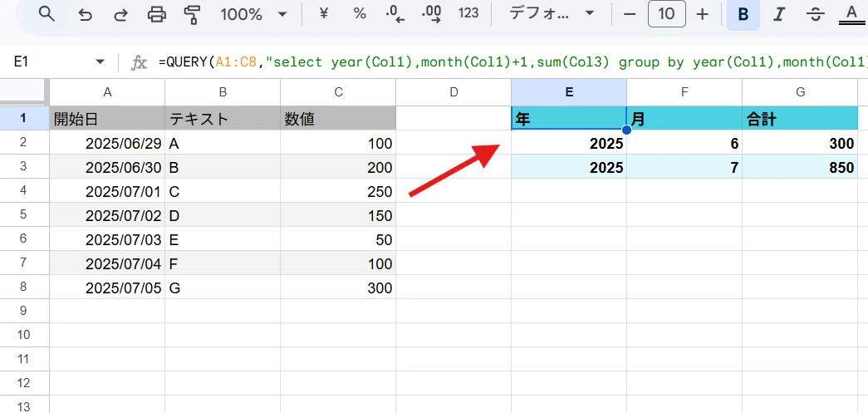Toggle bold formatting

tap(743, 14)
